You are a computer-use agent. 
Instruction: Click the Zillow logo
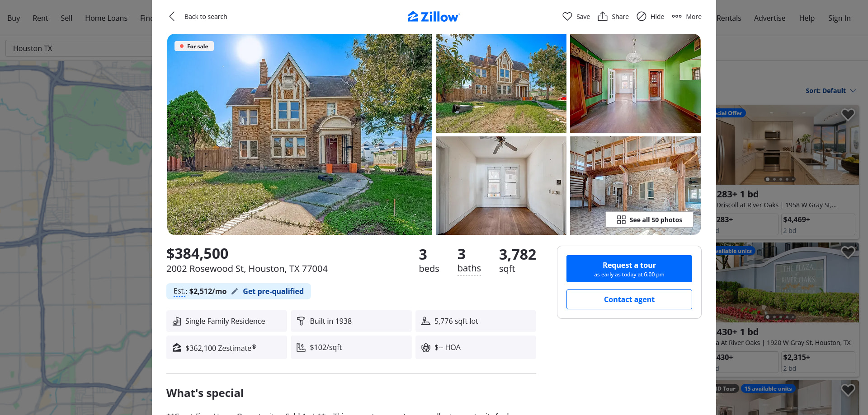click(434, 17)
